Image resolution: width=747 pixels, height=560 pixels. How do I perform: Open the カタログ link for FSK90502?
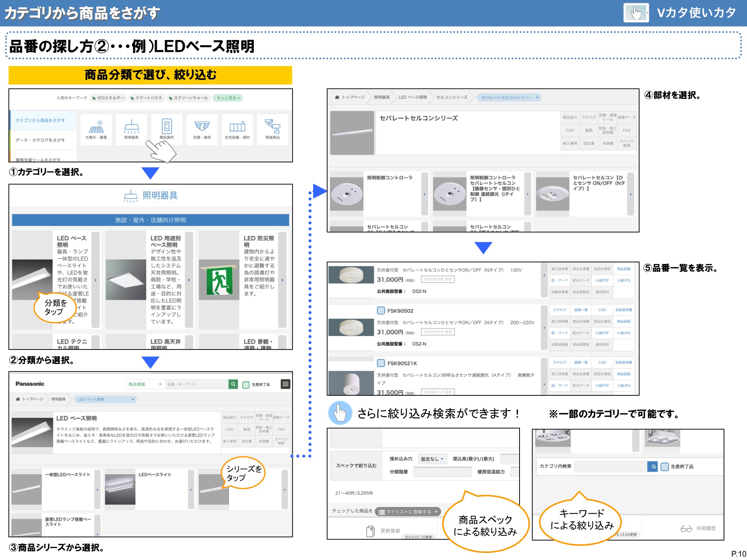(x=560, y=310)
